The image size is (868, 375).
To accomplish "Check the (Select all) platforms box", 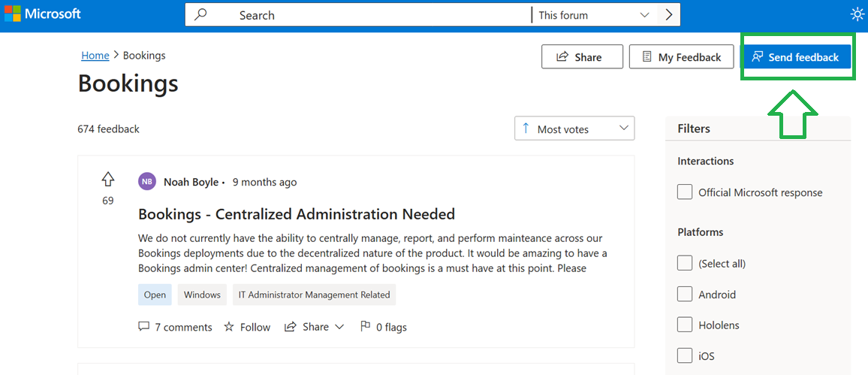I will 685,263.
